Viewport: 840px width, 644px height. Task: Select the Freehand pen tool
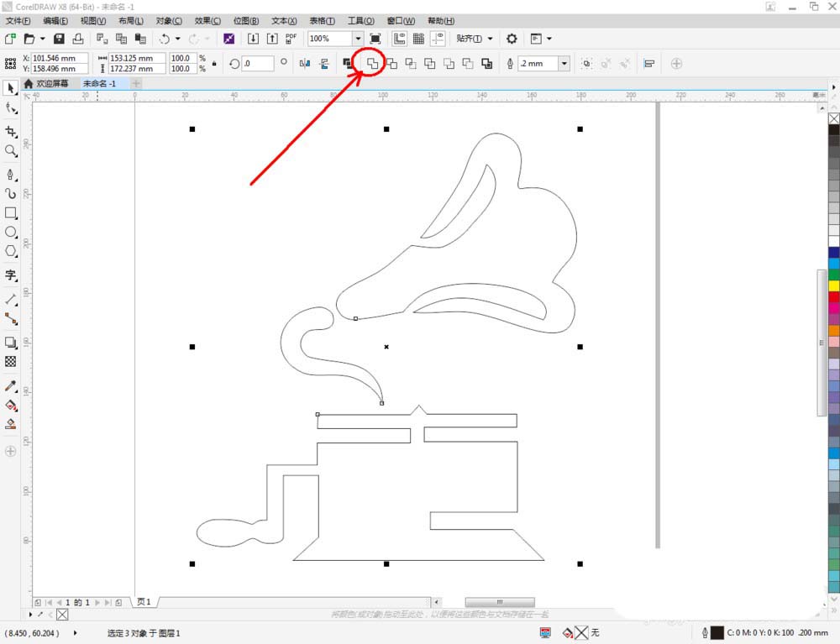pyautogui.click(x=10, y=175)
